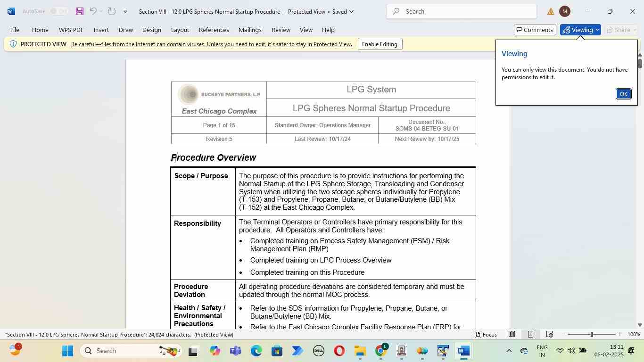The width and height of the screenshot is (644, 362).
Task: Open the WPS PDF tab
Action: [71, 30]
